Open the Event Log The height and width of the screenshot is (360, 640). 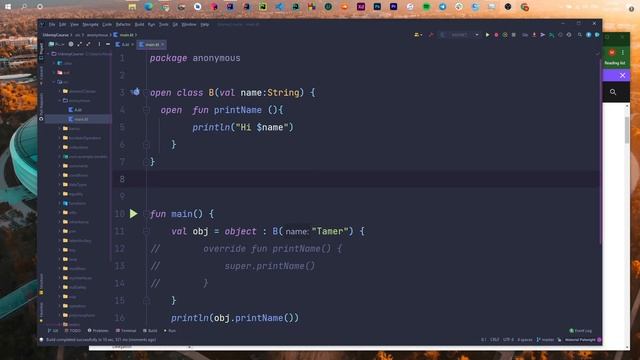pyautogui.click(x=580, y=331)
